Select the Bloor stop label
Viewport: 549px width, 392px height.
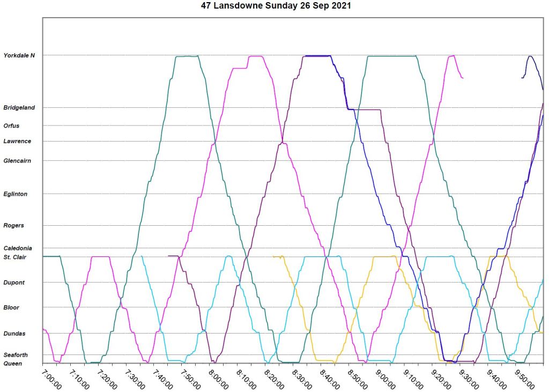click(12, 308)
